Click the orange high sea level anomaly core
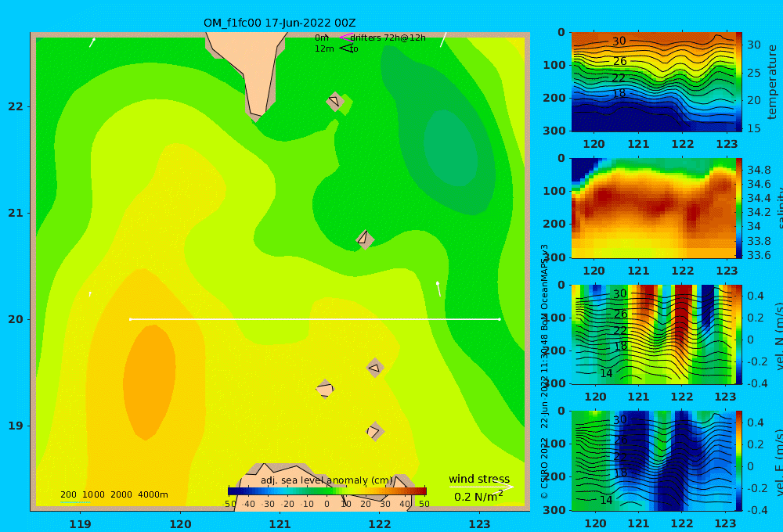Image resolution: width=783 pixels, height=532 pixels. tap(149, 382)
